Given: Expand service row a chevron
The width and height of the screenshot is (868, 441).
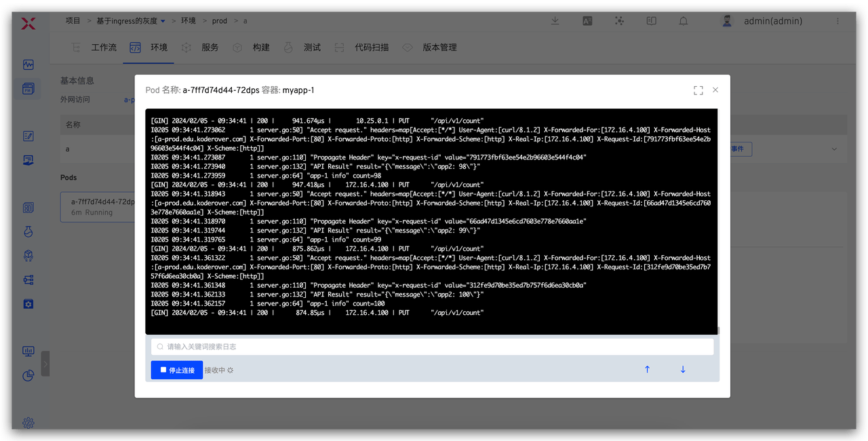Looking at the screenshot, I should click(834, 149).
